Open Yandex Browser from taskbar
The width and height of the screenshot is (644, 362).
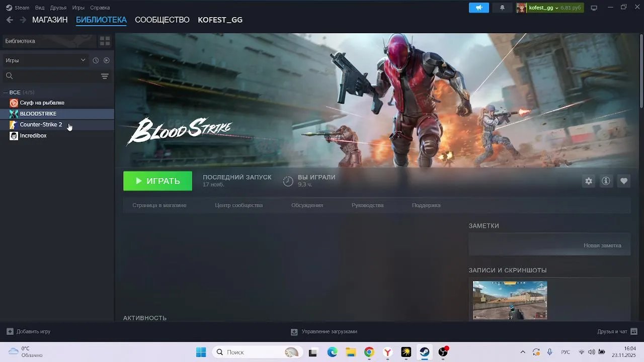[388, 352]
